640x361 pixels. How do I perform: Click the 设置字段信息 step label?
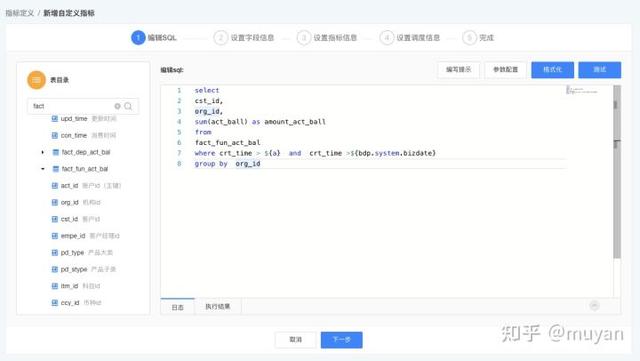pos(252,38)
